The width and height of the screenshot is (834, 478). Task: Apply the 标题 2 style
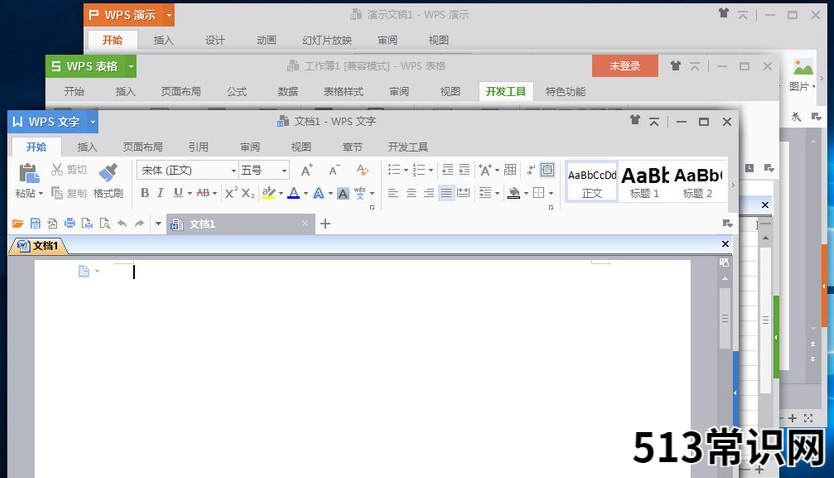[x=697, y=182]
